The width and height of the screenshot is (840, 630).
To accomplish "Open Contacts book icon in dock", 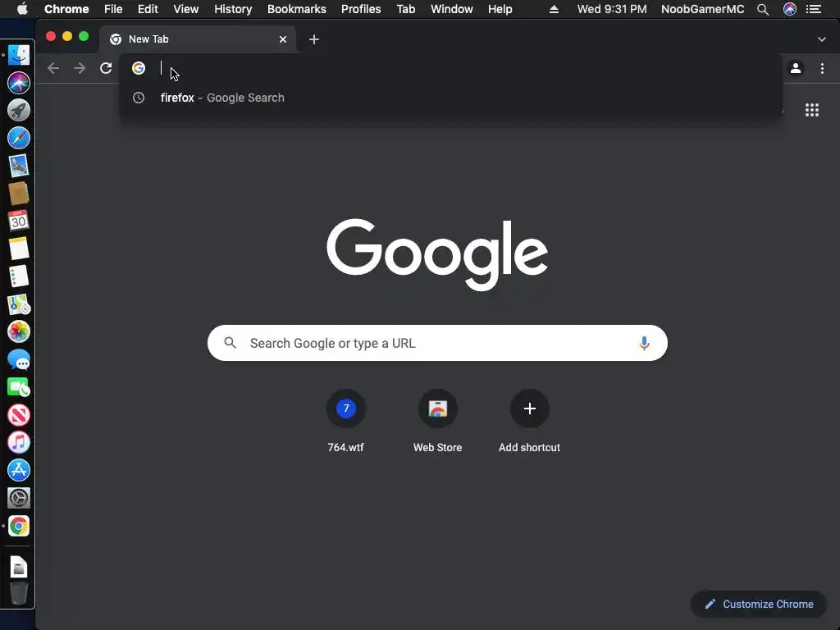I will click(19, 194).
